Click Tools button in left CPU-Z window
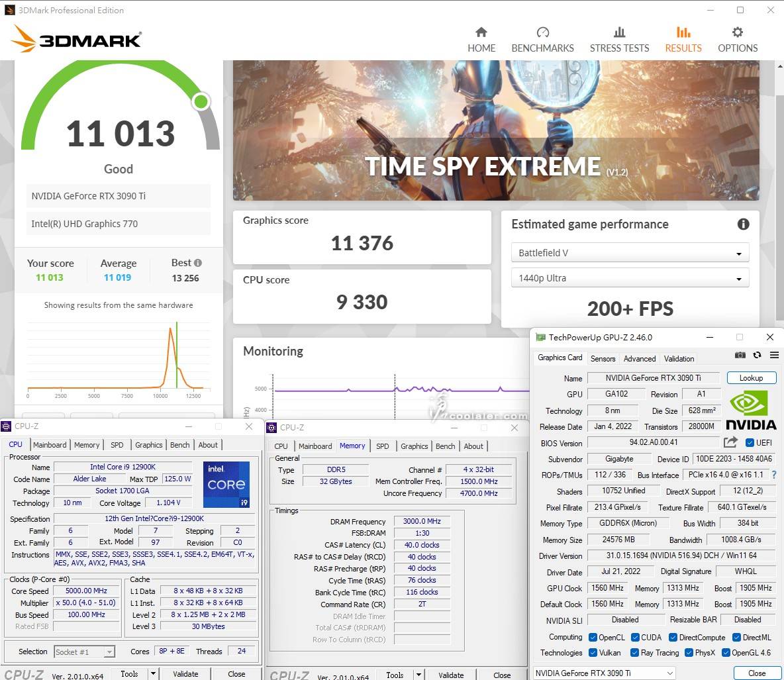The image size is (784, 680). pos(129,673)
